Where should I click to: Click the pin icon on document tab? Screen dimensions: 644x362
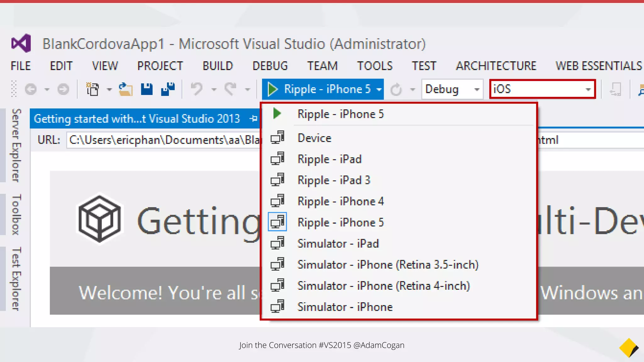click(253, 119)
